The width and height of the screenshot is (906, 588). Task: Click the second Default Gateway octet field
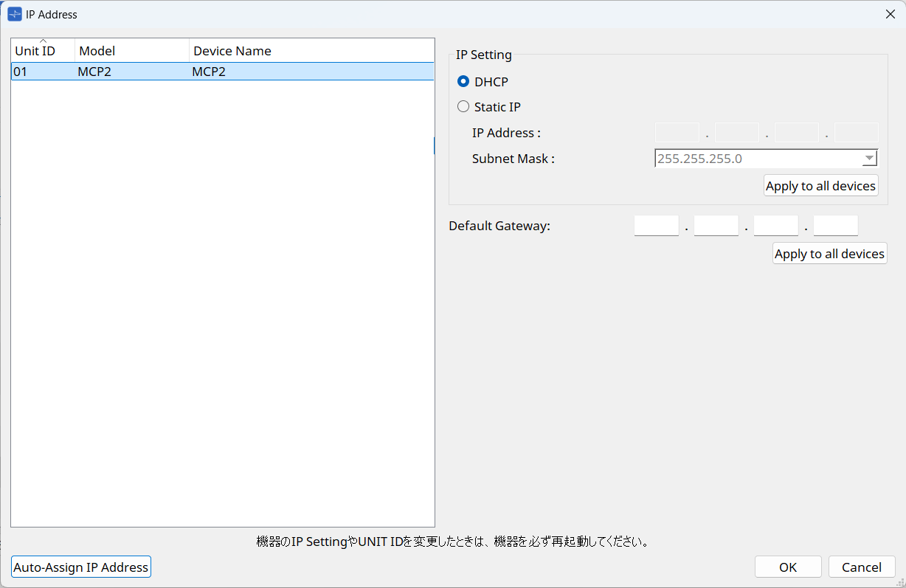[x=716, y=225]
